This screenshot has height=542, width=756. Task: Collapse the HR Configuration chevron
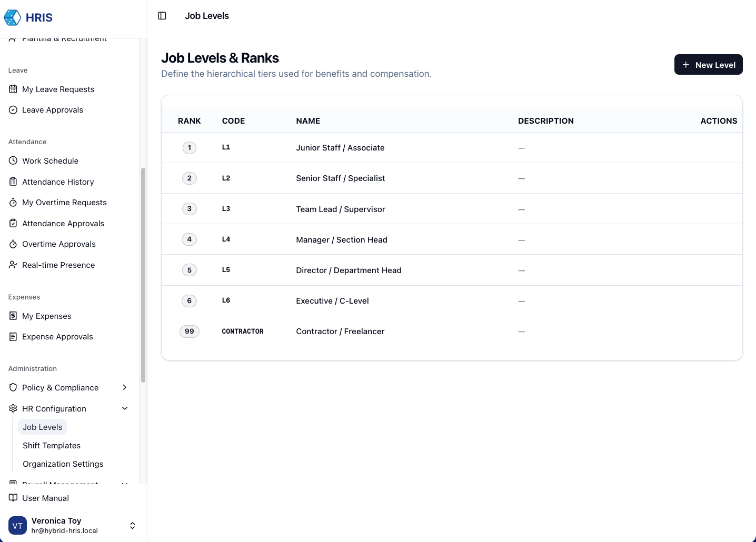(125, 409)
